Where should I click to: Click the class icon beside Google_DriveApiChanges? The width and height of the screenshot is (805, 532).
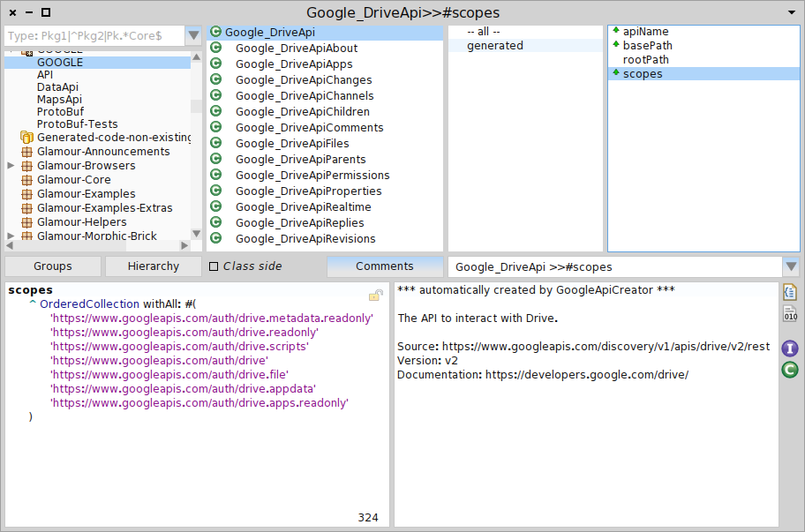[x=216, y=79]
